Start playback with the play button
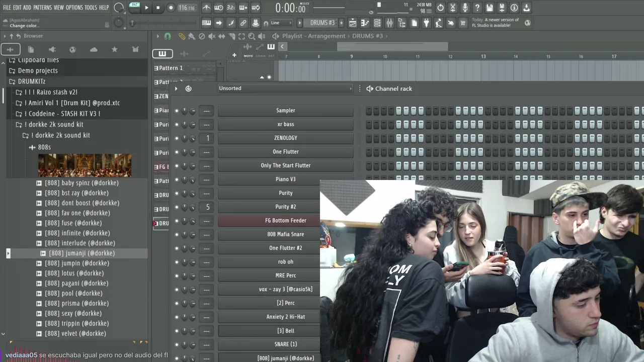Viewport: 644px width, 362px height. 146,8
